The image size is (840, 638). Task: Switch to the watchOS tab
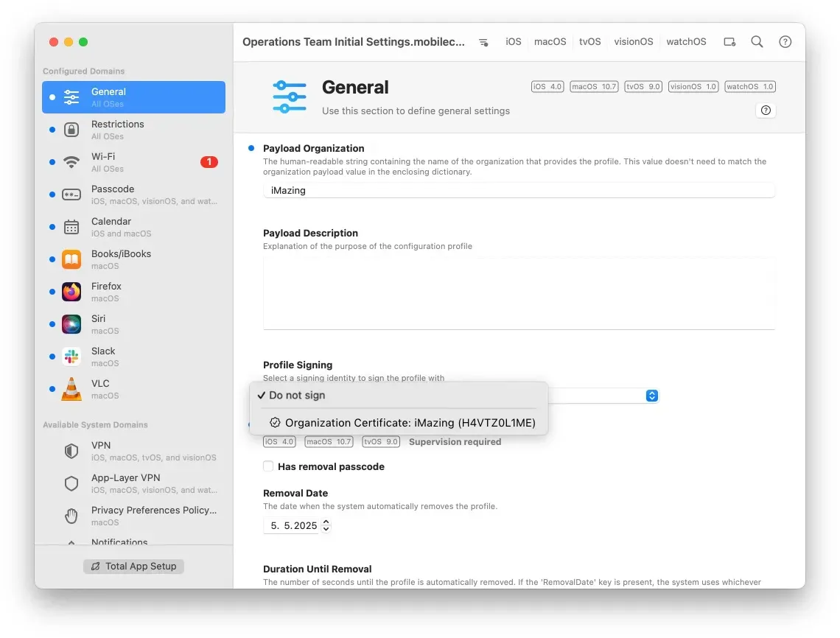click(685, 41)
